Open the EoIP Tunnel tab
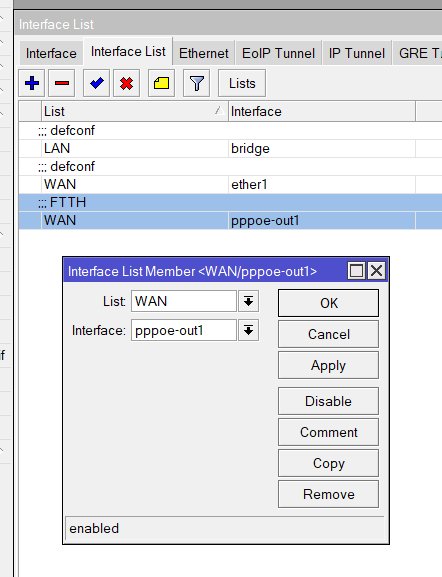The height and width of the screenshot is (577, 442). click(278, 53)
